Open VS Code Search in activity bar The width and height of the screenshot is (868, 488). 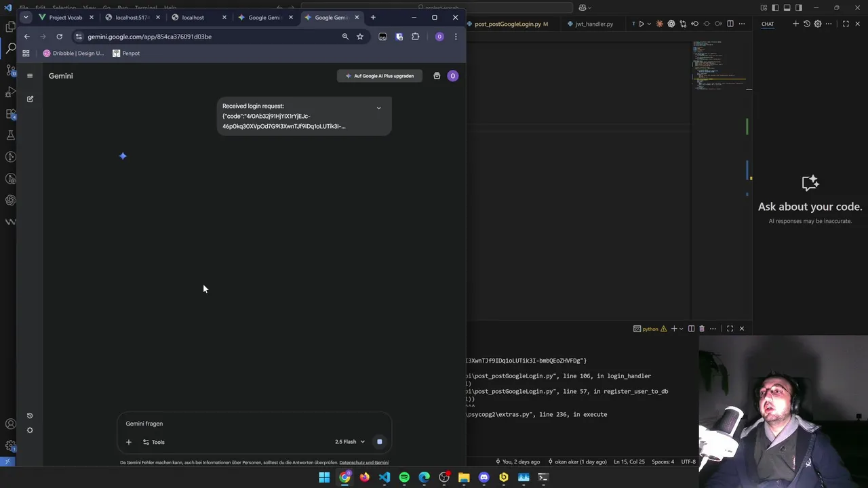[10, 48]
